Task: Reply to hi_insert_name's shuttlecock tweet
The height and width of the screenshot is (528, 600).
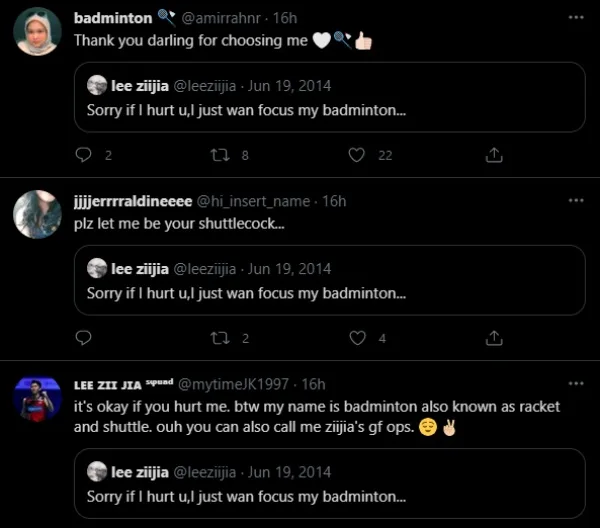Action: click(x=84, y=338)
